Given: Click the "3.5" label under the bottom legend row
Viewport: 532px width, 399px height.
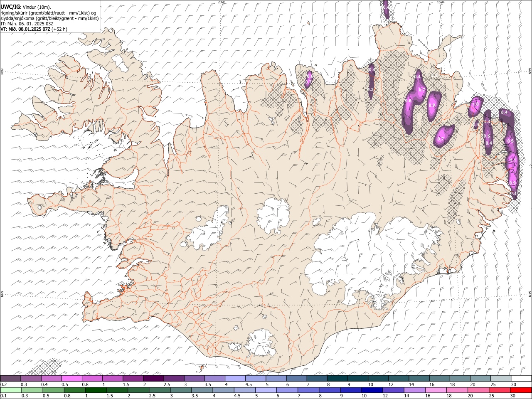Looking at the screenshot, I should tap(195, 396).
